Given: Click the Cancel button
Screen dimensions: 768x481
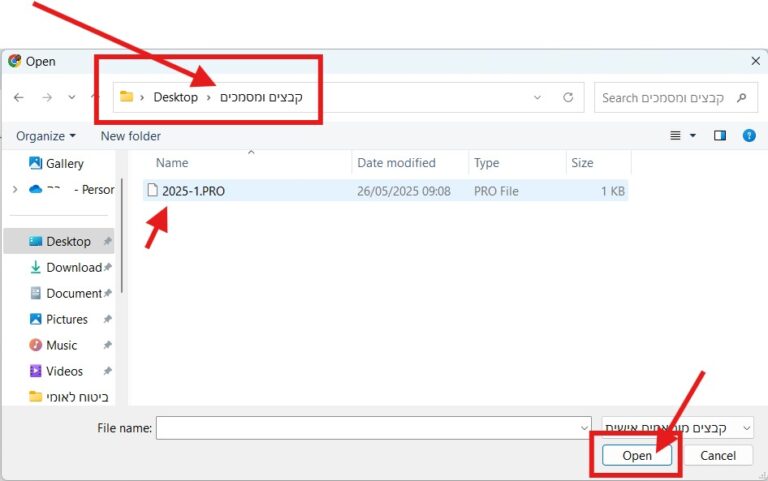Looking at the screenshot, I should click(717, 455).
